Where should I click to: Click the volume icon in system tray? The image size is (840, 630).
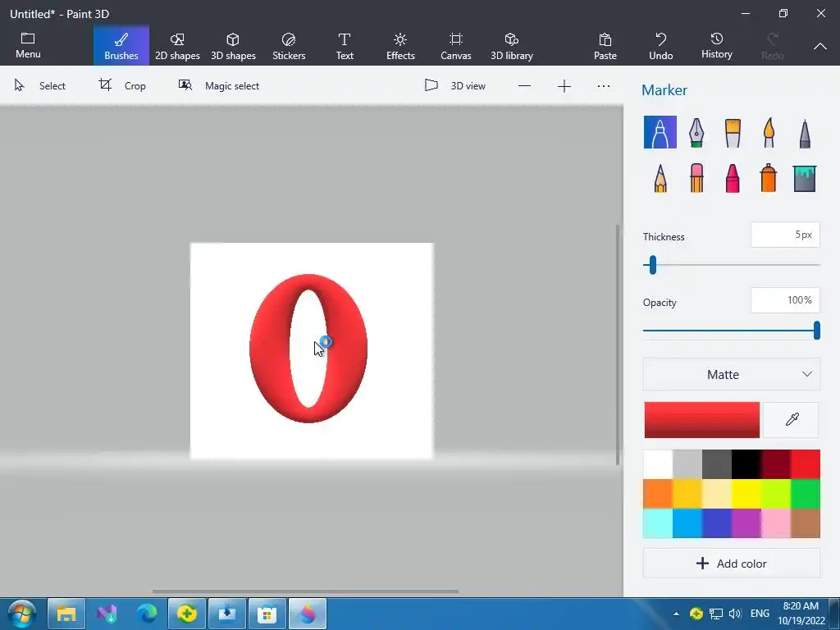point(735,614)
